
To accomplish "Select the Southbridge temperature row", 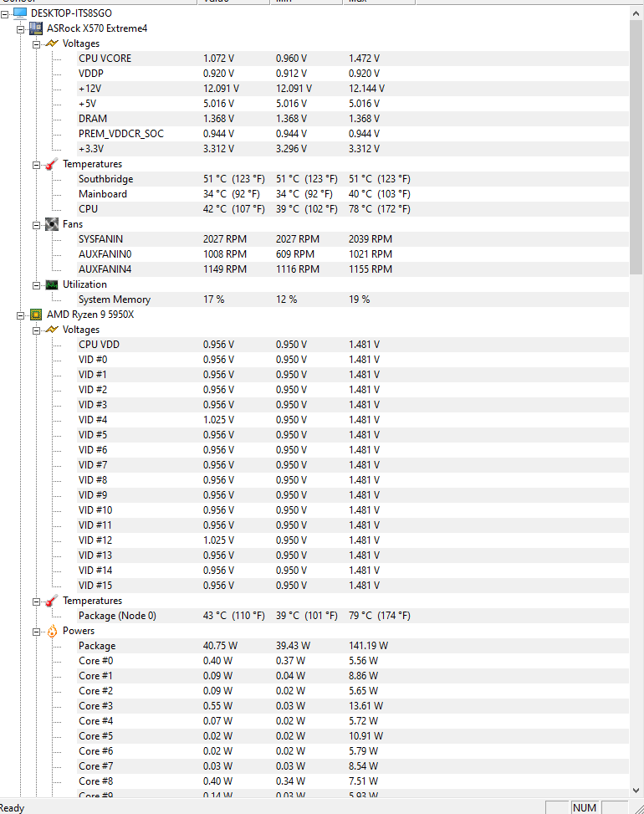I will [x=353, y=178].
